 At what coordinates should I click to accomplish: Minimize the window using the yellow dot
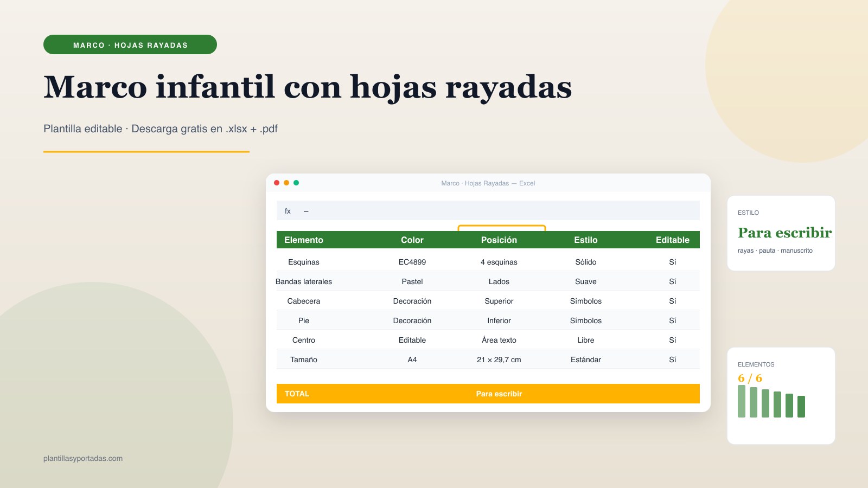click(x=286, y=183)
